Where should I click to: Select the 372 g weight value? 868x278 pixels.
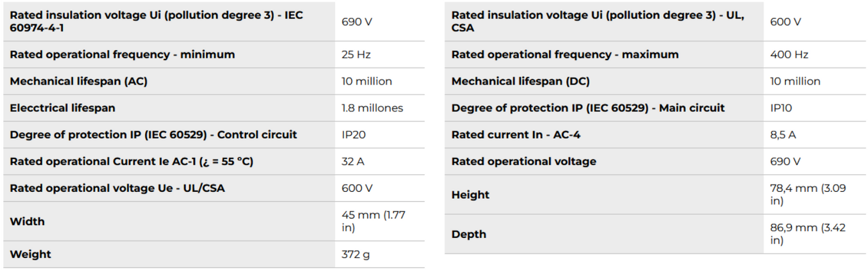pyautogui.click(x=355, y=254)
